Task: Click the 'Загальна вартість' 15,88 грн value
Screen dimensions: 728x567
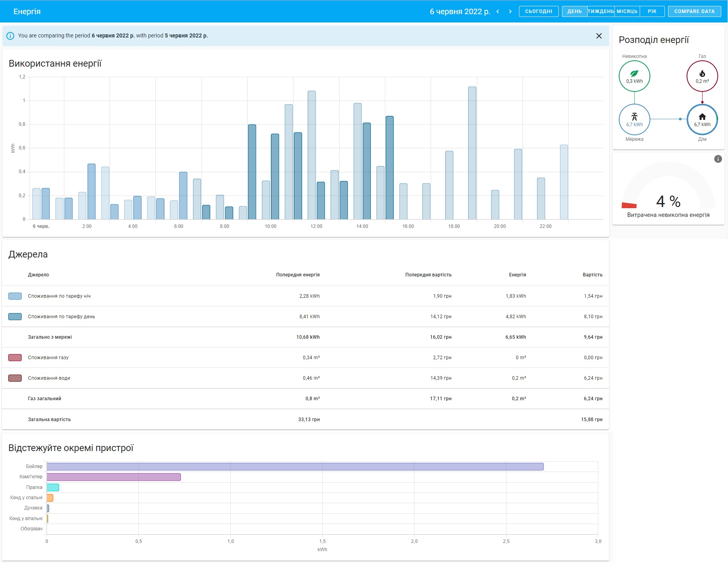Action: (x=592, y=420)
